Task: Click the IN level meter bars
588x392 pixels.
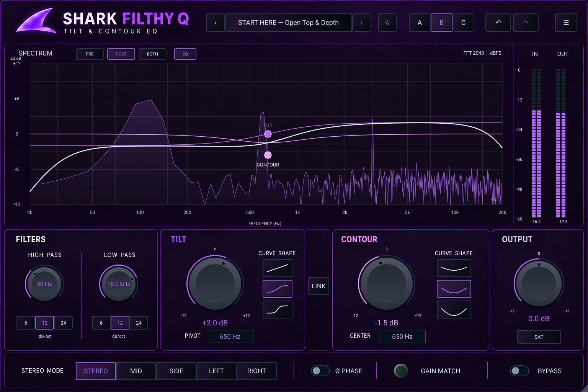Action: tap(536, 143)
